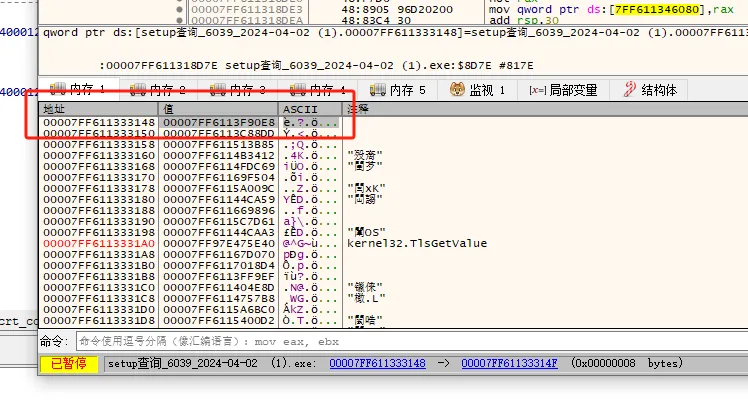
Task: Select address cell 00007FF611333180
Action: point(99,199)
